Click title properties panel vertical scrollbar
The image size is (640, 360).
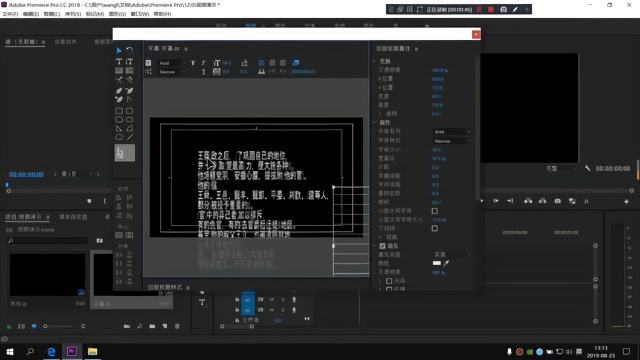478,129
